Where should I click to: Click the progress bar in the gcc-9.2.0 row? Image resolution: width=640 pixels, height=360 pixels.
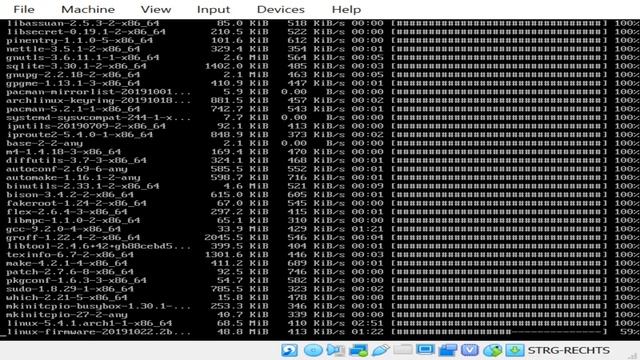coord(499,229)
